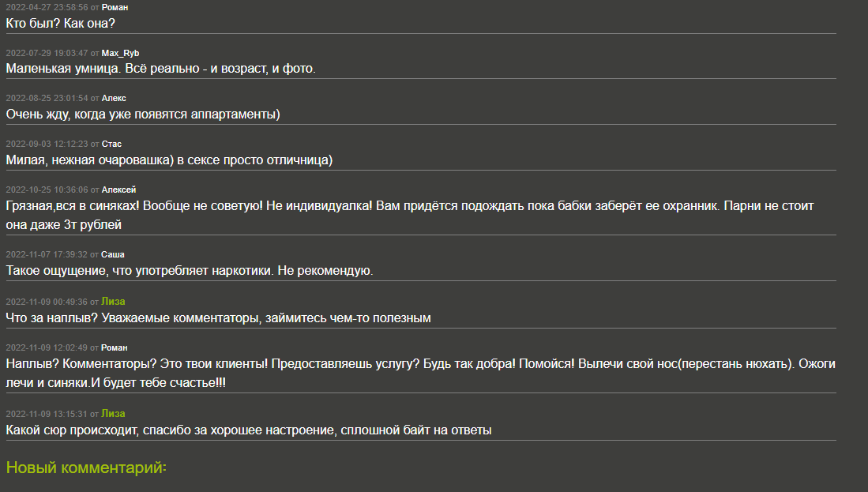Click green Лиза name at 00:49:36

[113, 302]
